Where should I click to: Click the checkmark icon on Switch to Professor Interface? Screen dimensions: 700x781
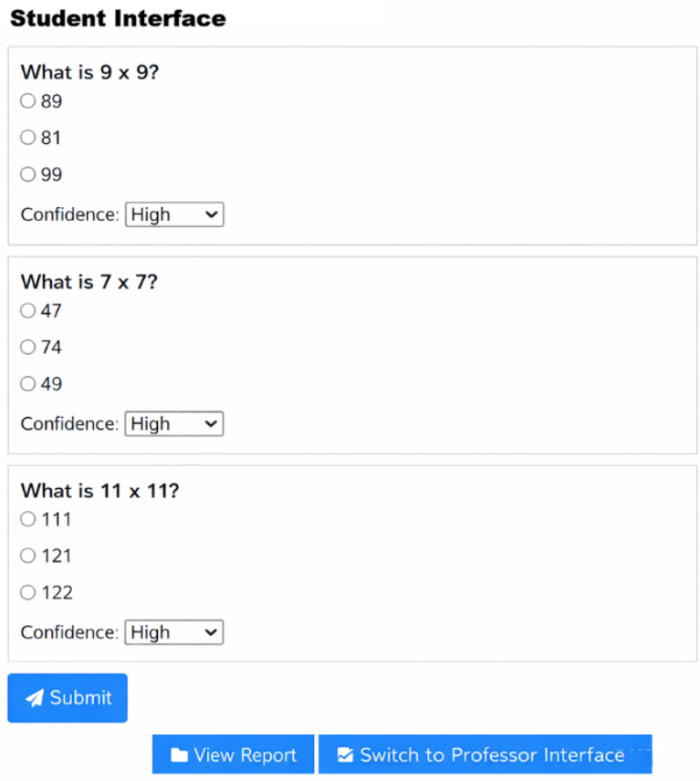(345, 755)
